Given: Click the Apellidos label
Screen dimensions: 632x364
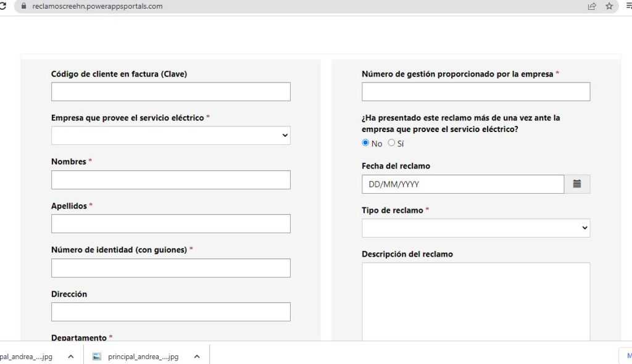Looking at the screenshot, I should [69, 205].
